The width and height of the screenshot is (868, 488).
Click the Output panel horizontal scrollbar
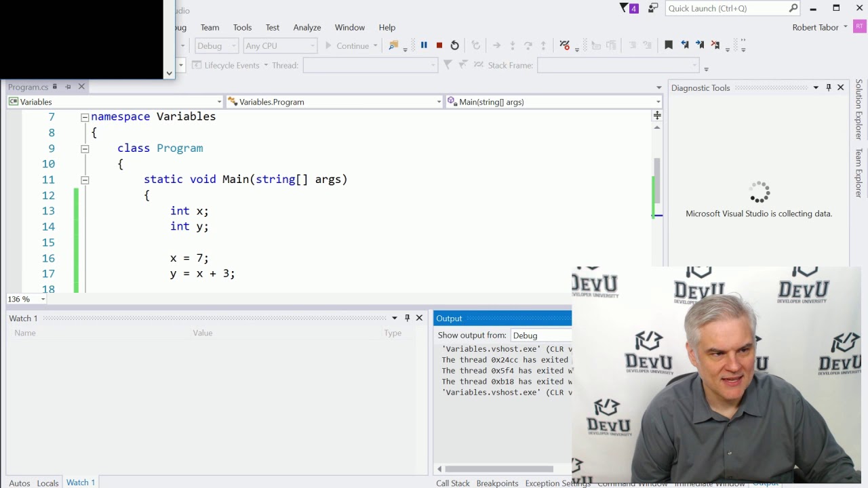click(498, 468)
